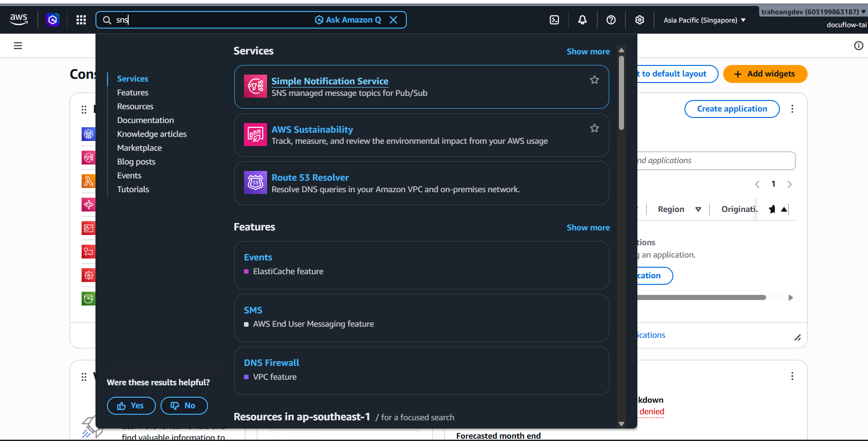Open the green S3 bucket icon
868x441 pixels.
point(89,299)
